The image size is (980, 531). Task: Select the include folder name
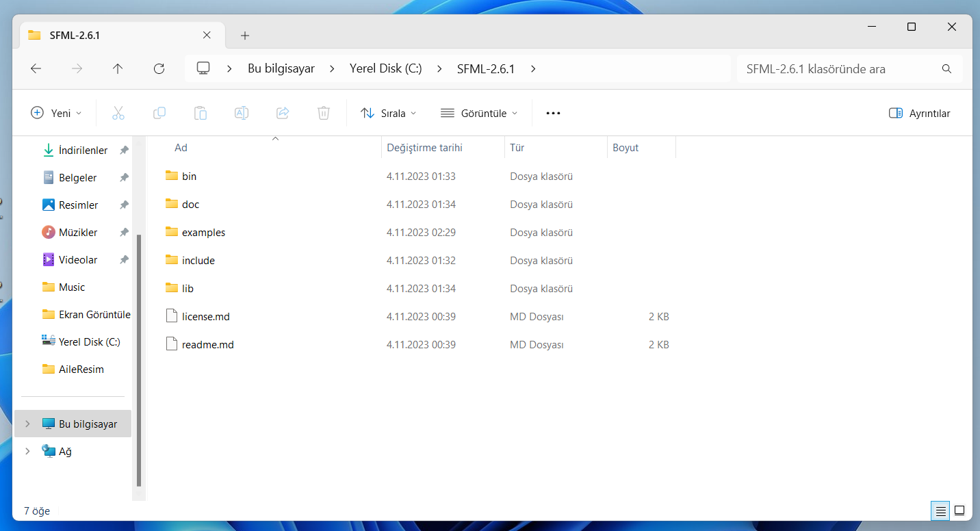tap(198, 261)
